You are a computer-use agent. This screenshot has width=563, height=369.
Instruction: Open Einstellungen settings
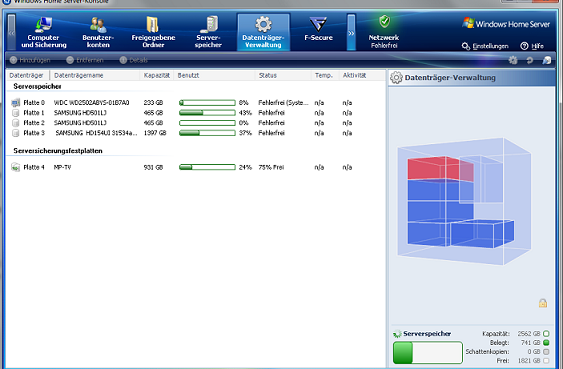pyautogui.click(x=485, y=46)
